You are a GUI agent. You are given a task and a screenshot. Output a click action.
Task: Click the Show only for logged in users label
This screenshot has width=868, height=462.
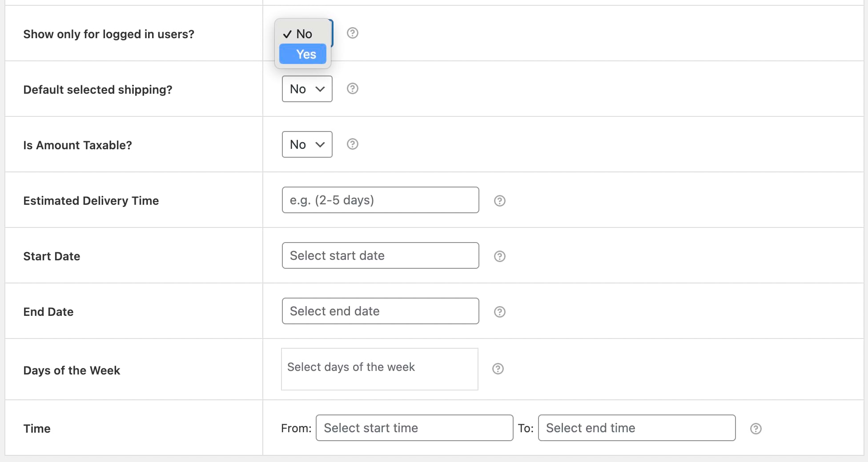click(x=108, y=34)
